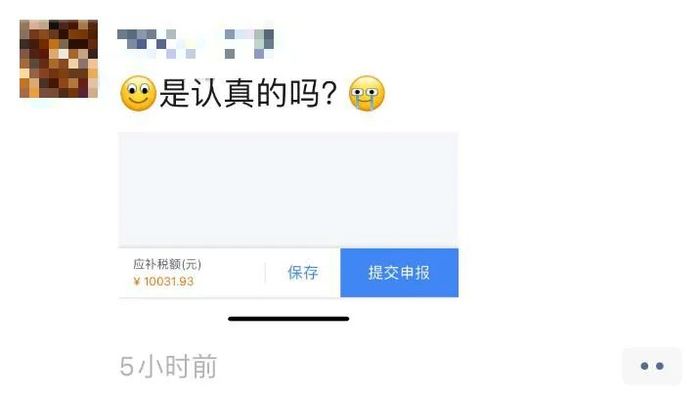700x400 pixels.
Task: Tap the 5小时前 timestamp
Action: 168,367
